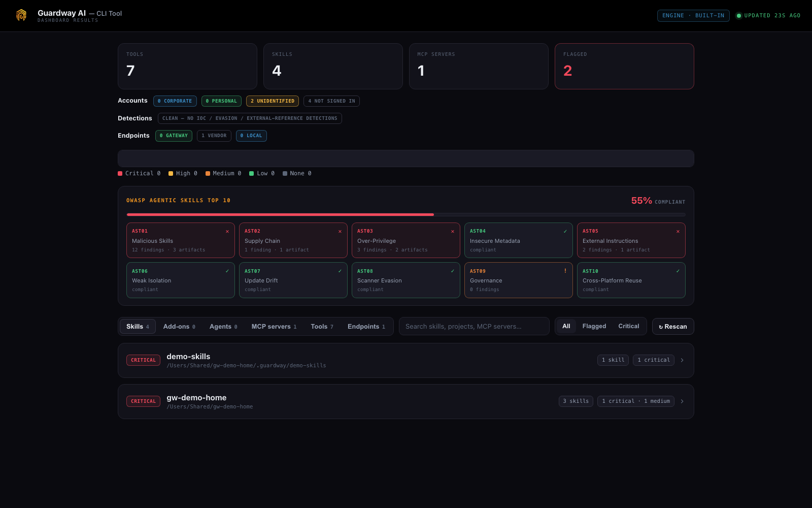Viewport: 812px width, 508px height.
Task: Click the 4 Not Signed In badge
Action: [x=332, y=101]
